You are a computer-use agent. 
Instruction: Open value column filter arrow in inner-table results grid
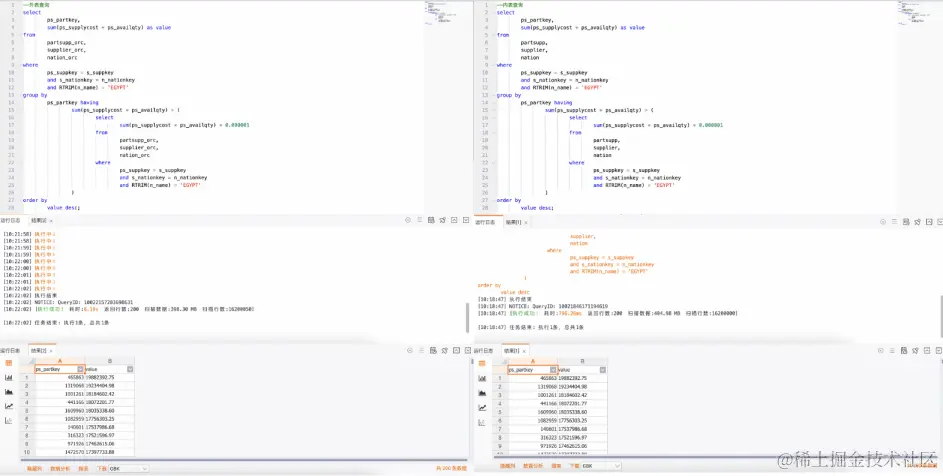pyautogui.click(x=603, y=370)
